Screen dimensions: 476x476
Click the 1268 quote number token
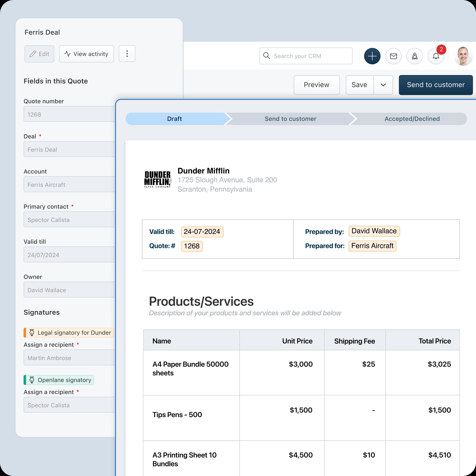point(192,246)
